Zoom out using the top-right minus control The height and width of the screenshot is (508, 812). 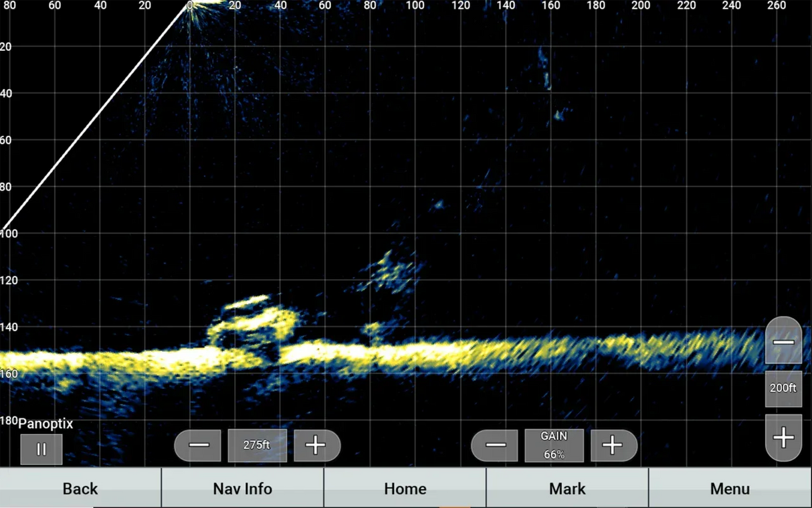click(x=783, y=341)
